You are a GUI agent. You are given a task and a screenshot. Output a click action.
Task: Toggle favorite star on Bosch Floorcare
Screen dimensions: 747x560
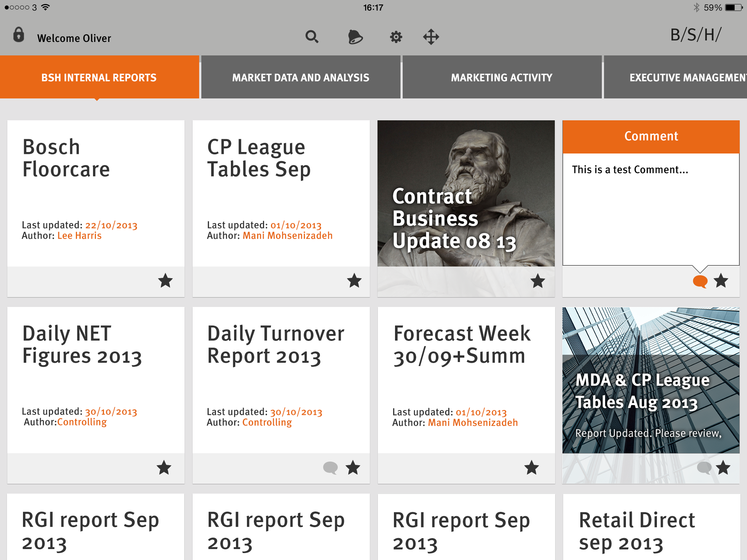[165, 281]
